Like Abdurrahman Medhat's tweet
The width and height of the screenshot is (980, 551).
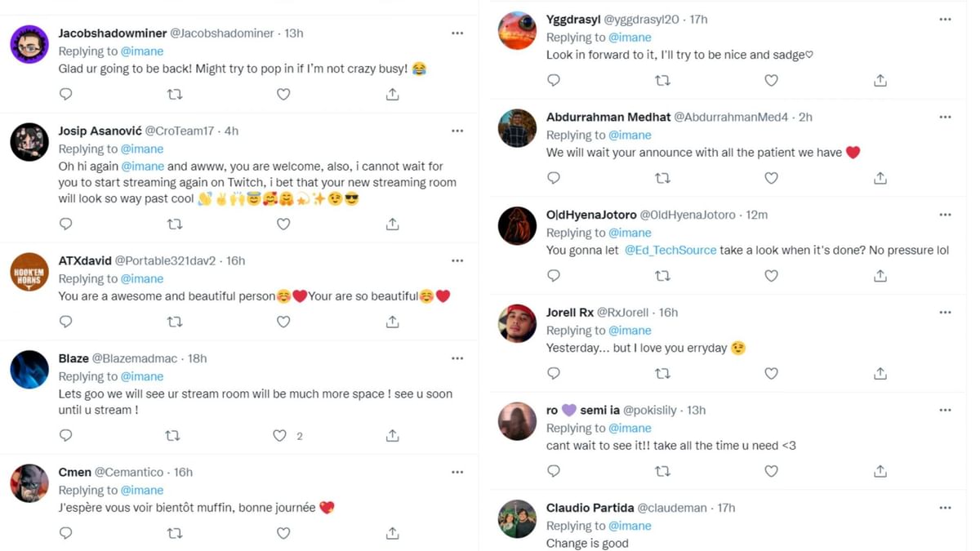(x=771, y=178)
